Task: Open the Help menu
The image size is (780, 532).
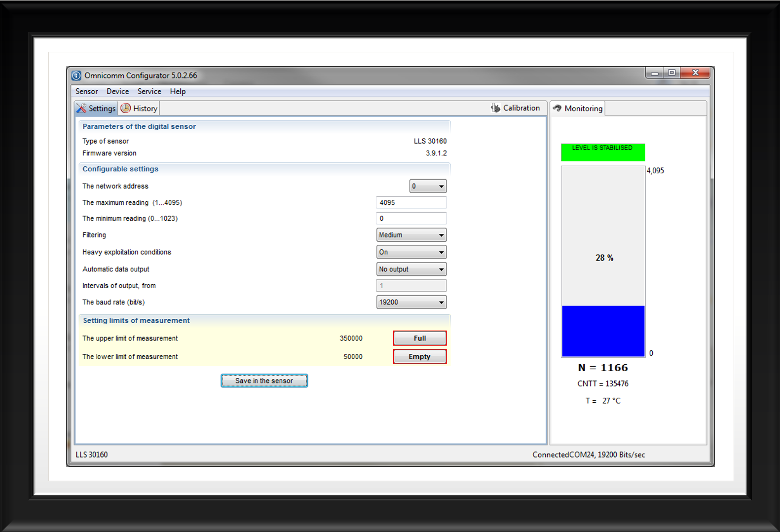Action: [178, 91]
